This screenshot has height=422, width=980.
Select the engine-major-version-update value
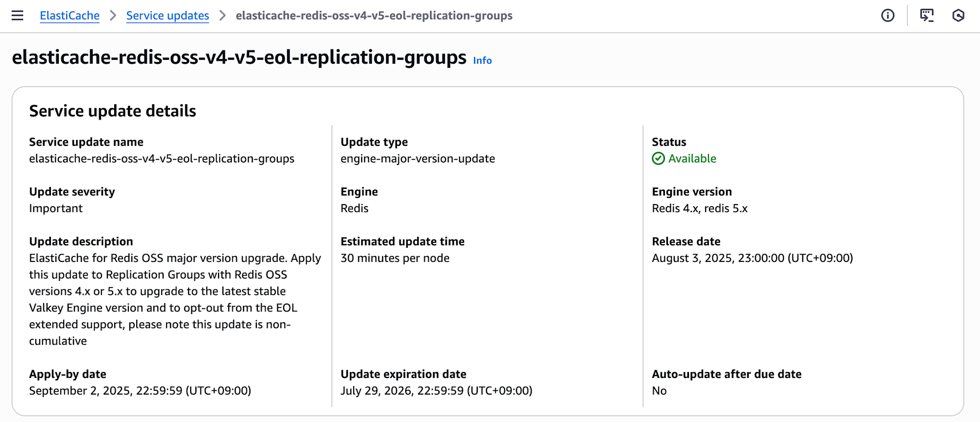417,159
